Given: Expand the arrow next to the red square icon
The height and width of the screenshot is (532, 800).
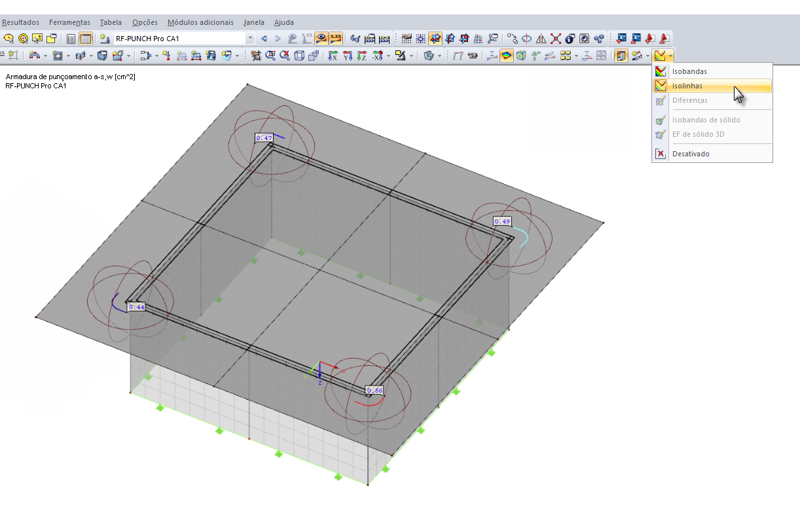Looking at the screenshot, I should click(68, 56).
